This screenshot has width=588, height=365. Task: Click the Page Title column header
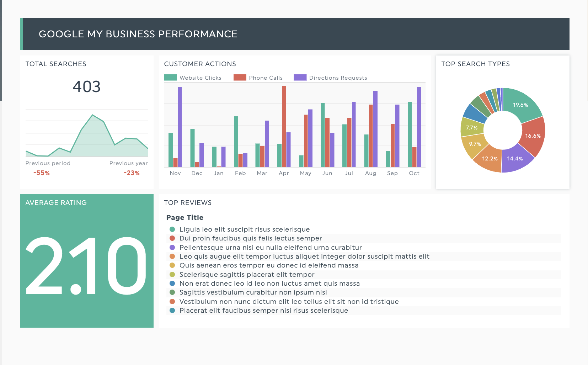coord(185,217)
